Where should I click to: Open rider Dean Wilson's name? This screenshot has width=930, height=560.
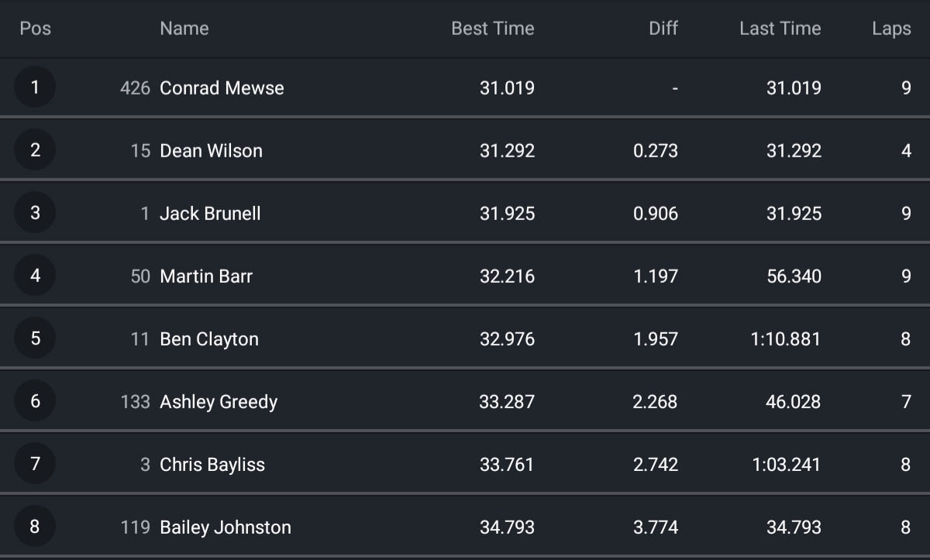tap(211, 151)
